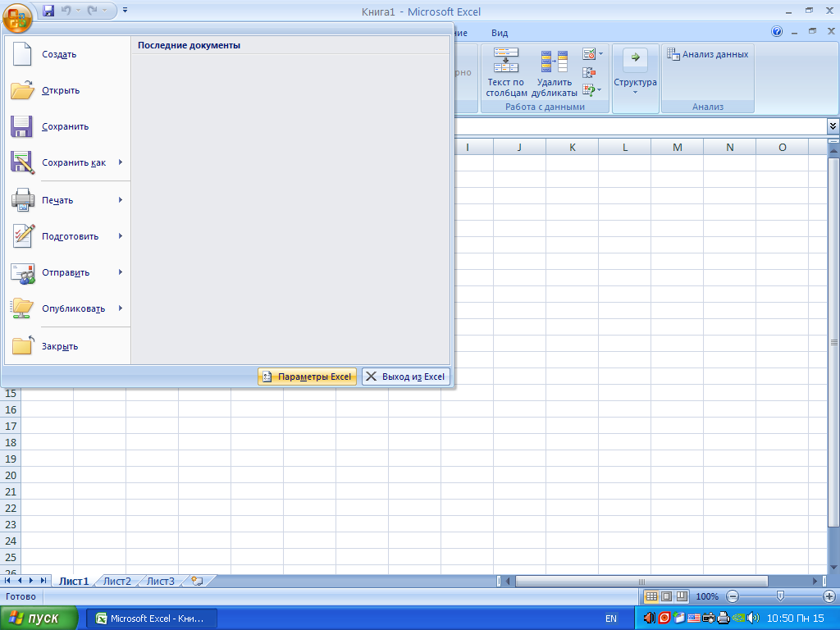The image size is (840, 630).
Task: Click the Save floppy icon in Quick Access Toolbar
Action: coord(48,10)
